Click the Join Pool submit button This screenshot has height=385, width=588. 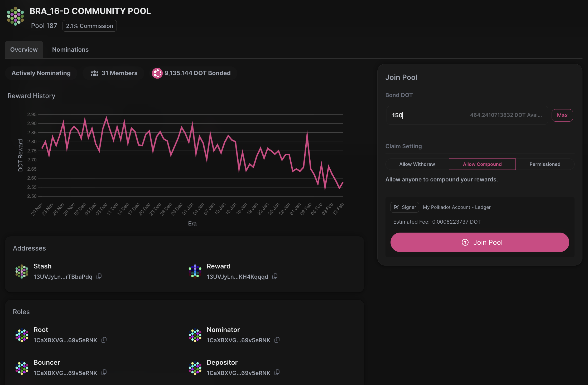479,242
